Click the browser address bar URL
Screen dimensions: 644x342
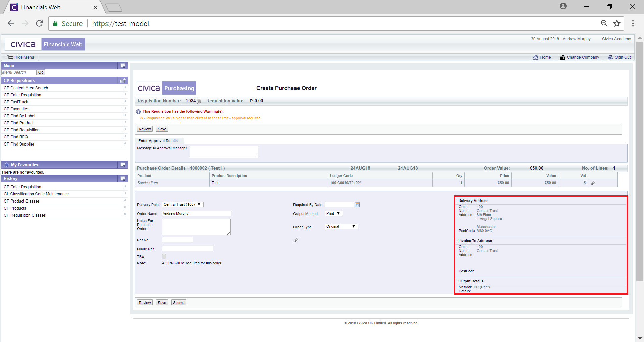120,23
